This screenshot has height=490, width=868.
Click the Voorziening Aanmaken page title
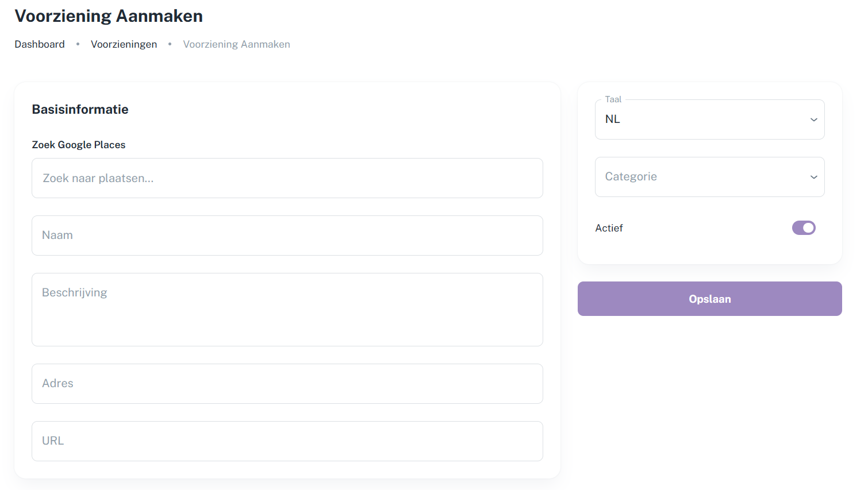coord(109,16)
